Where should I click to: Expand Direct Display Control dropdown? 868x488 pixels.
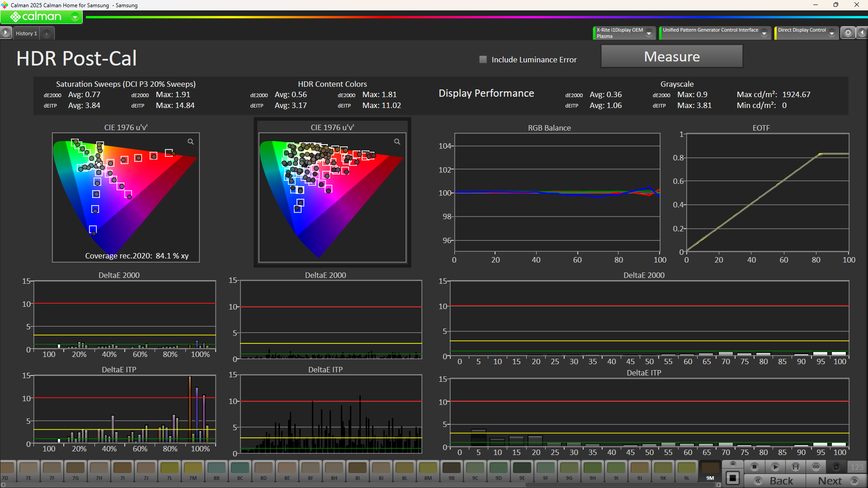point(832,33)
